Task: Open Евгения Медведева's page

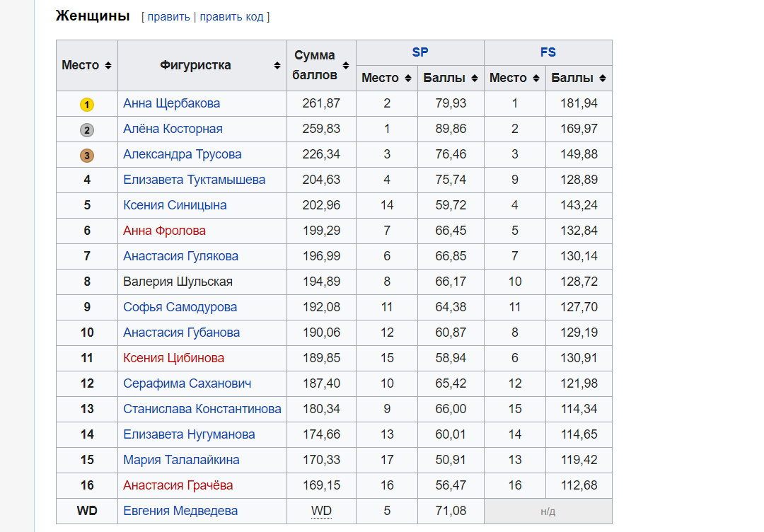Action: pyautogui.click(x=180, y=511)
